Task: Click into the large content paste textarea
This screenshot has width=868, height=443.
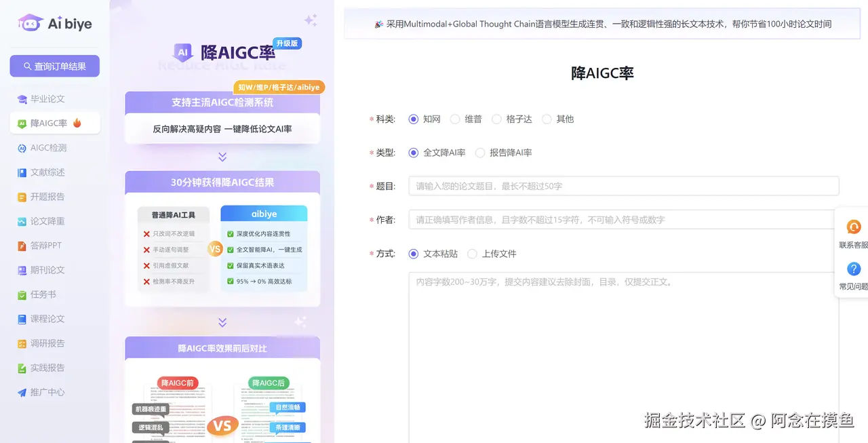Action: 623,358
